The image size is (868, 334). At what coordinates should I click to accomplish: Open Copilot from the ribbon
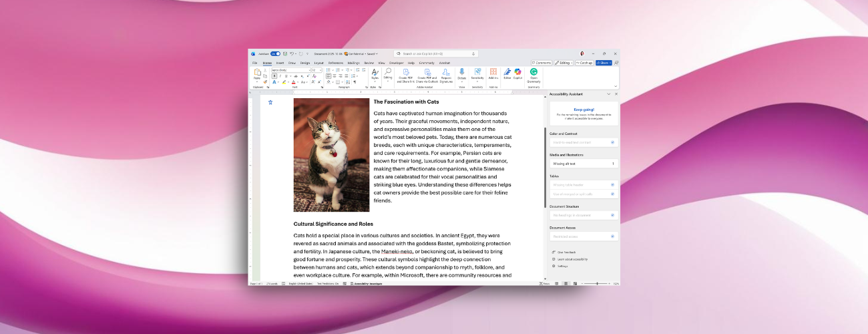(x=517, y=73)
